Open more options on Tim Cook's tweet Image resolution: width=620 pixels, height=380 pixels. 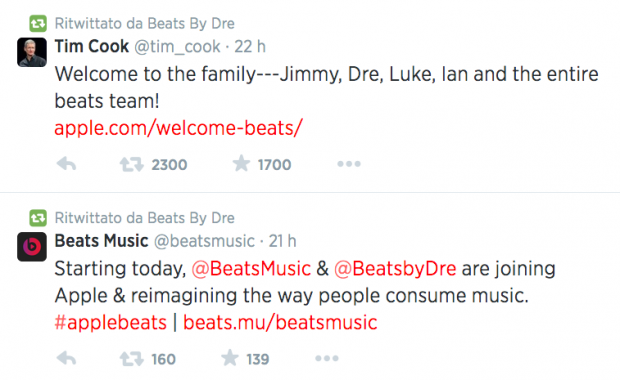point(349,164)
